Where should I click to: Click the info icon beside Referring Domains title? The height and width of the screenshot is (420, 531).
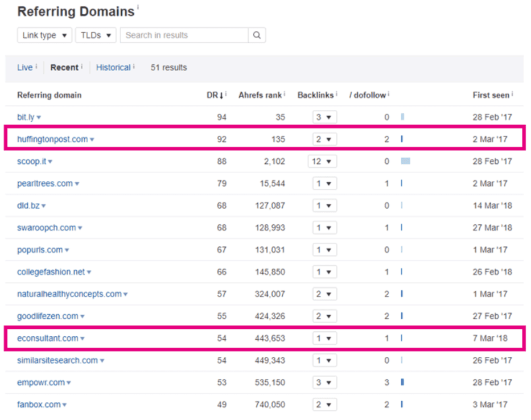pos(138,7)
